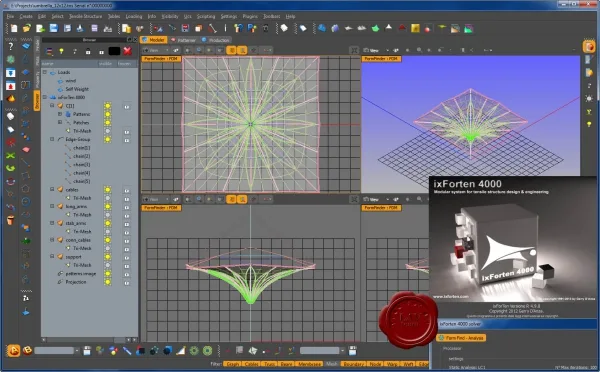Click the red sphere toolbar icon

point(428,29)
